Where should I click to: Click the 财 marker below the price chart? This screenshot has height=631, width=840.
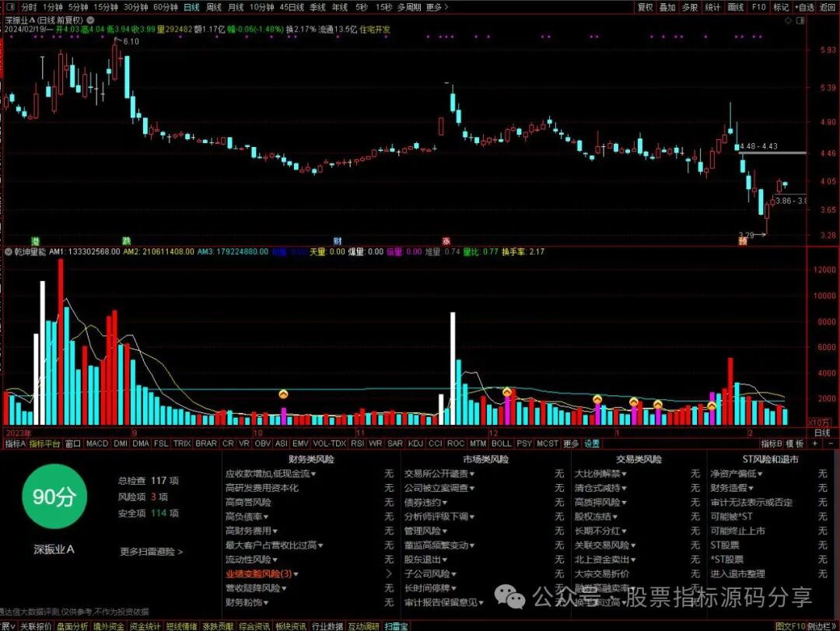[x=338, y=240]
